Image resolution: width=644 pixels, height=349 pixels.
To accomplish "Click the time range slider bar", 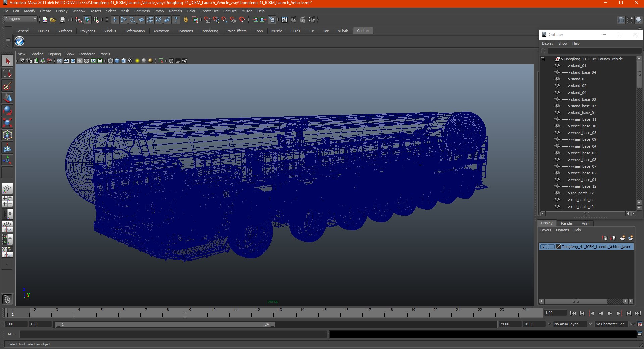I will tap(165, 324).
